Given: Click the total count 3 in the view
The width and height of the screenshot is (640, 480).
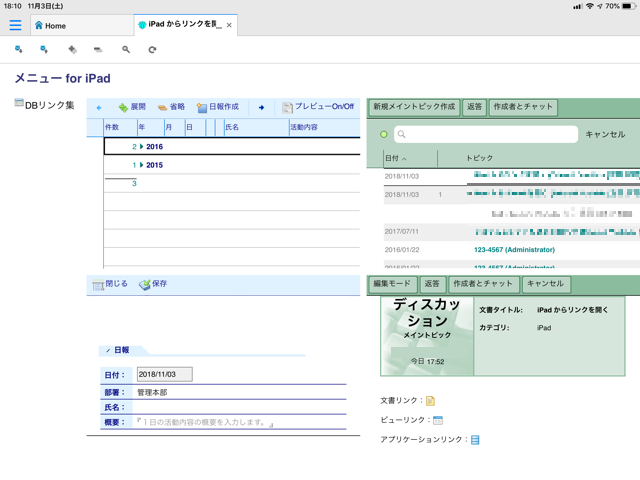Looking at the screenshot, I should [x=134, y=184].
